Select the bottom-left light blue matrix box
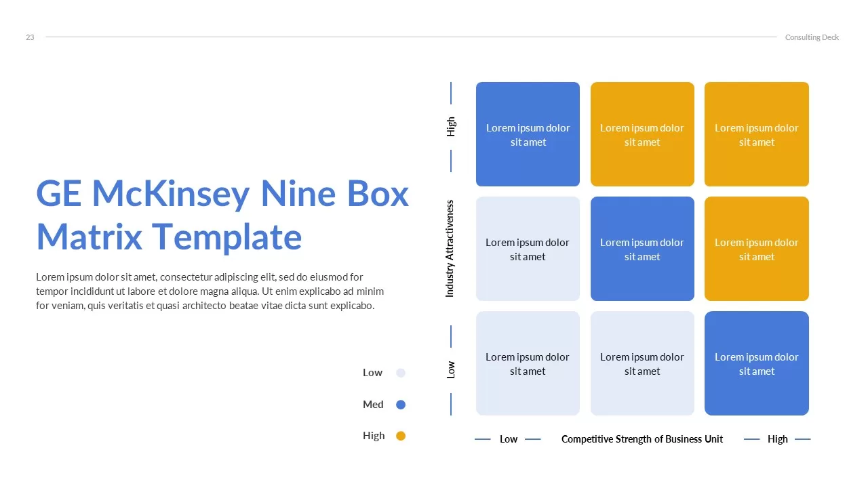 [x=528, y=363]
